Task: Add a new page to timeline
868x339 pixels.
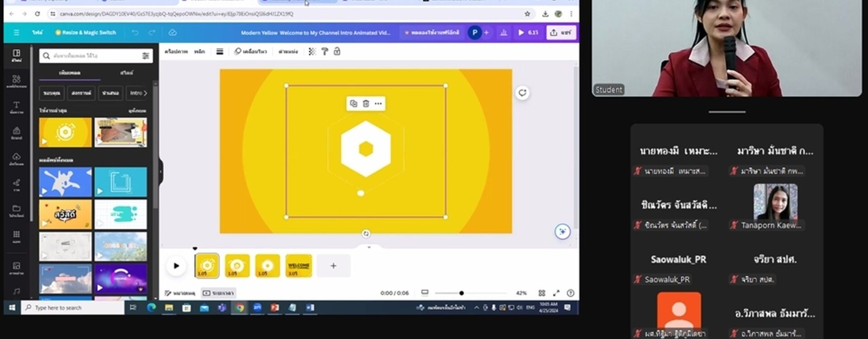Action: pos(333,266)
